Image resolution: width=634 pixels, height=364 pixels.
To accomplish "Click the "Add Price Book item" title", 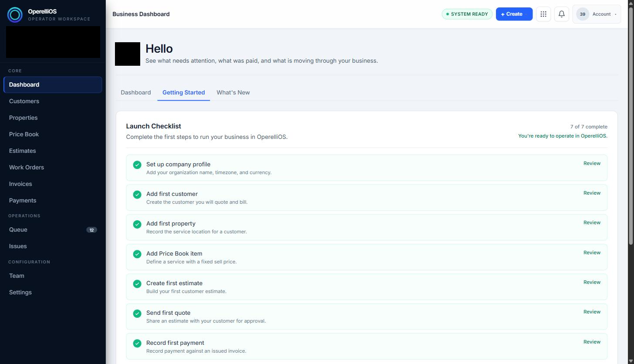I will (x=174, y=253).
